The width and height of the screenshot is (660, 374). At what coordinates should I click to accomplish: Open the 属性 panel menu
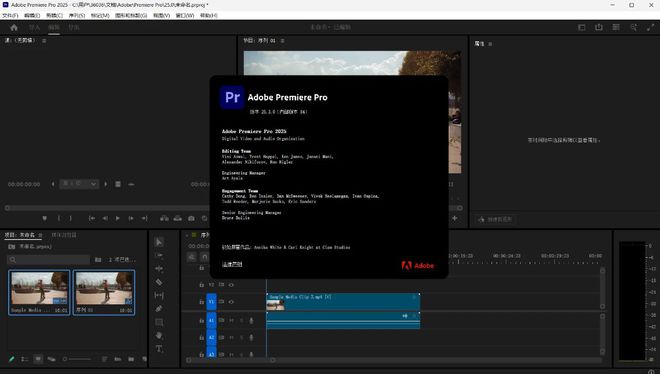pos(490,44)
